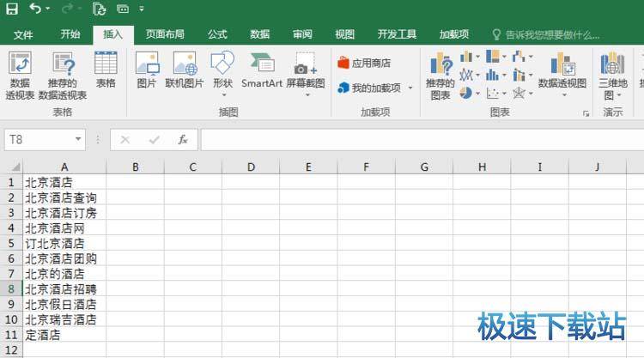The height and width of the screenshot is (358, 644).
Task: Switch to the 公式 tab
Action: 217,34
